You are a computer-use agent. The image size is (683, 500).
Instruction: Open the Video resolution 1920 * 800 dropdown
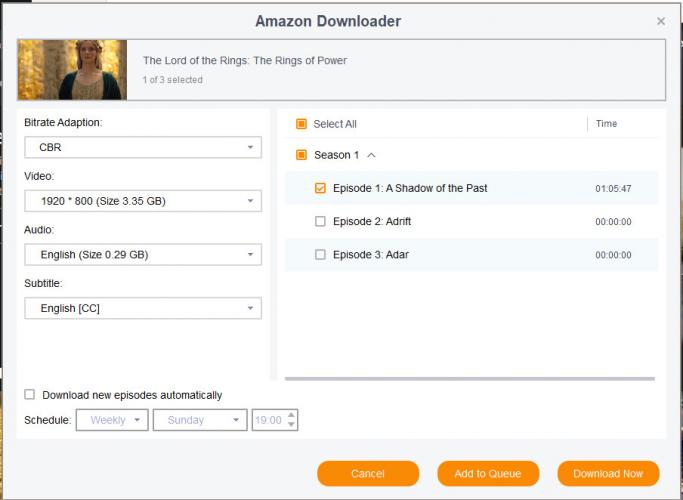point(143,201)
